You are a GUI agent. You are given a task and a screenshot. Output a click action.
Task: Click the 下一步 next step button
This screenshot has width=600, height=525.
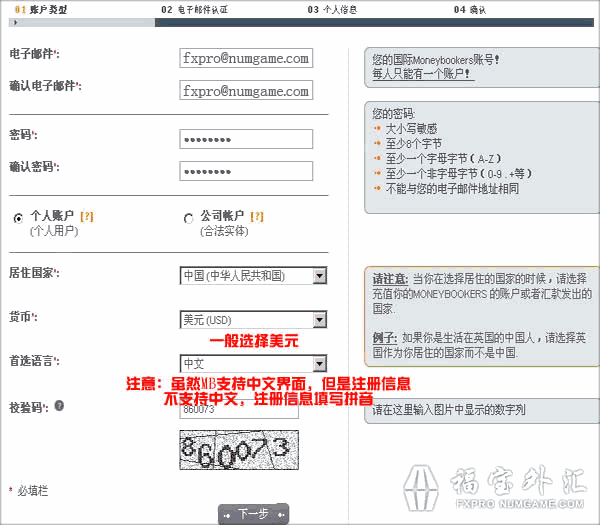pos(253,514)
